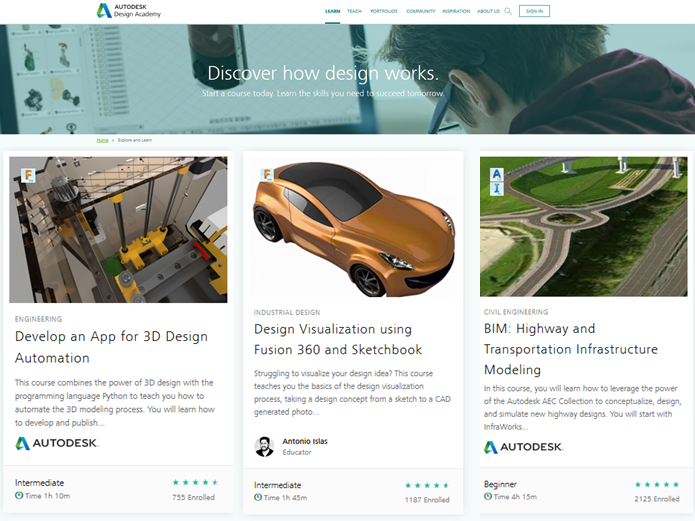Click the clock icon beside Time 4h 15m
The height and width of the screenshot is (521, 695).
488,496
